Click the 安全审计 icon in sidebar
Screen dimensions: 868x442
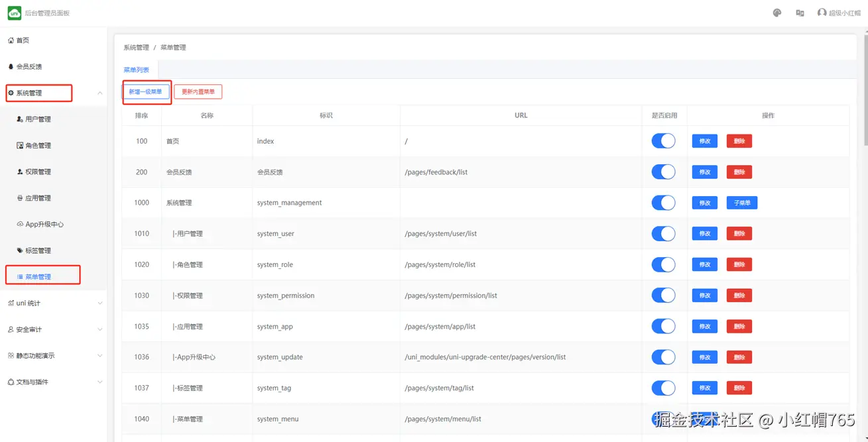pyautogui.click(x=11, y=329)
